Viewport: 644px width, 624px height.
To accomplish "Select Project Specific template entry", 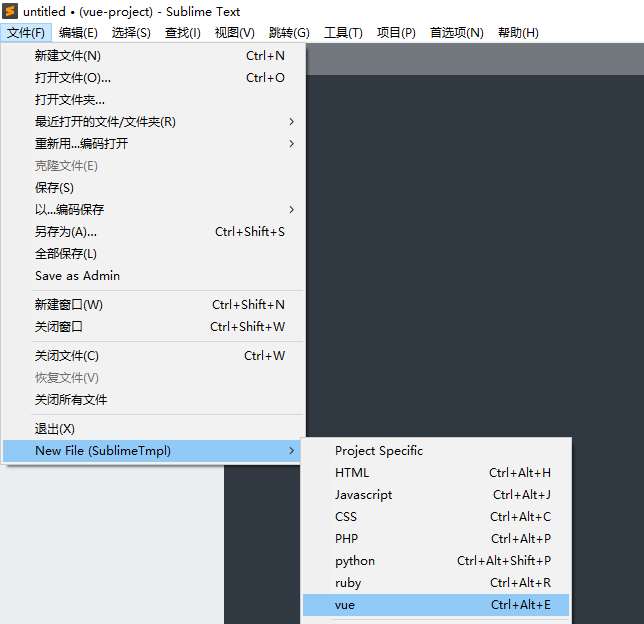I will coord(436,451).
